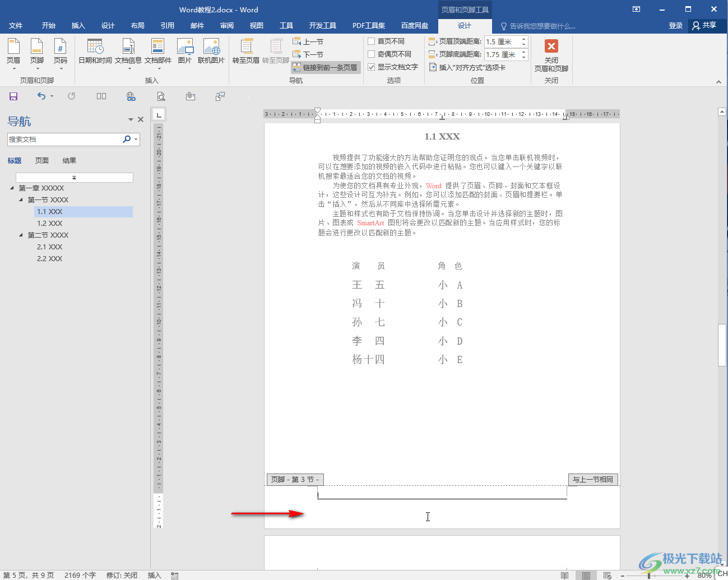The height and width of the screenshot is (580, 728).
Task: Open the 页码 page number button
Action: pyautogui.click(x=61, y=54)
